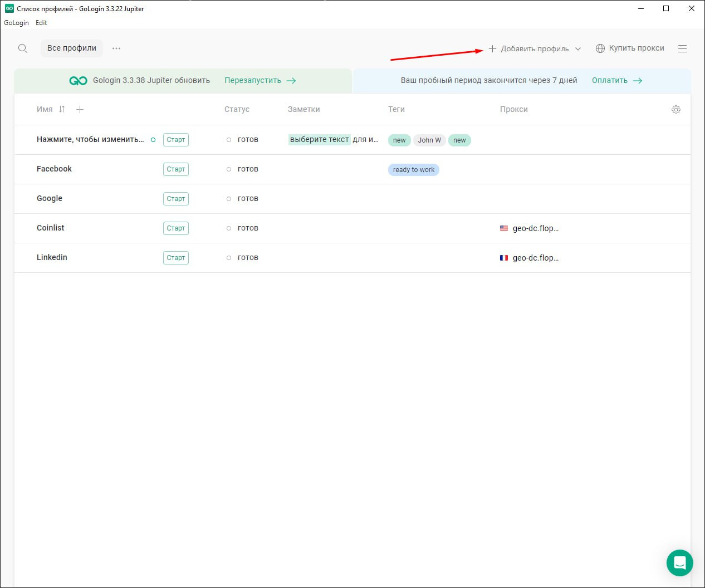This screenshot has width=705, height=588.
Task: Expand the Добавить профиль dropdown arrow
Action: point(578,49)
